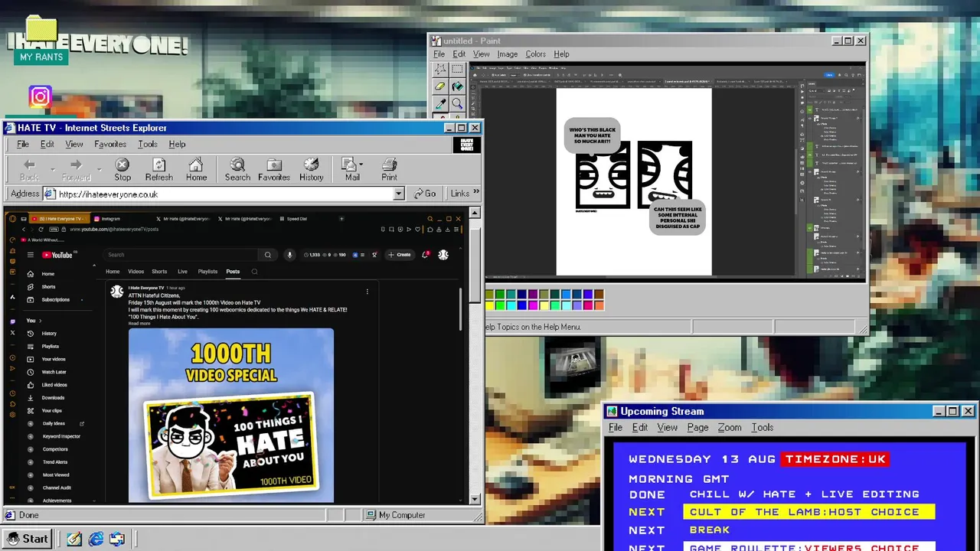Select the Pick Color eyedropper in Paint
This screenshot has width=980, height=551.
click(440, 104)
